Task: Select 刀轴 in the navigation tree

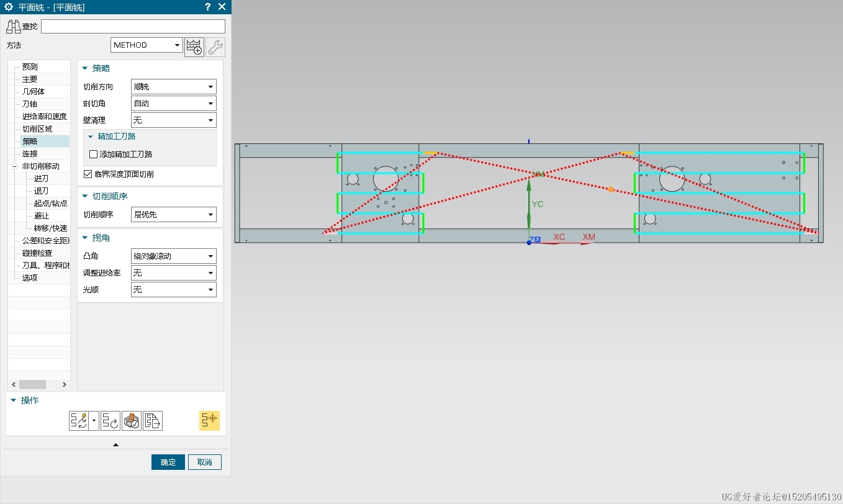Action: pos(30,104)
